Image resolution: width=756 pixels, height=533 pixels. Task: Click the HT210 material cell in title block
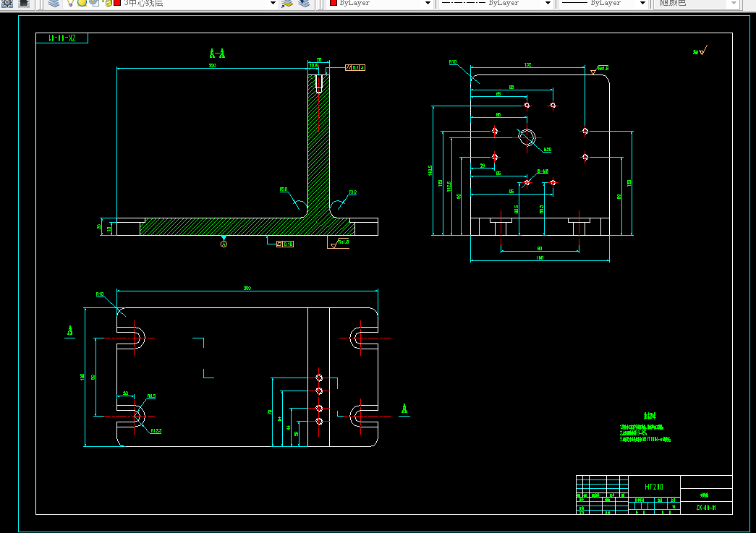(x=654, y=487)
